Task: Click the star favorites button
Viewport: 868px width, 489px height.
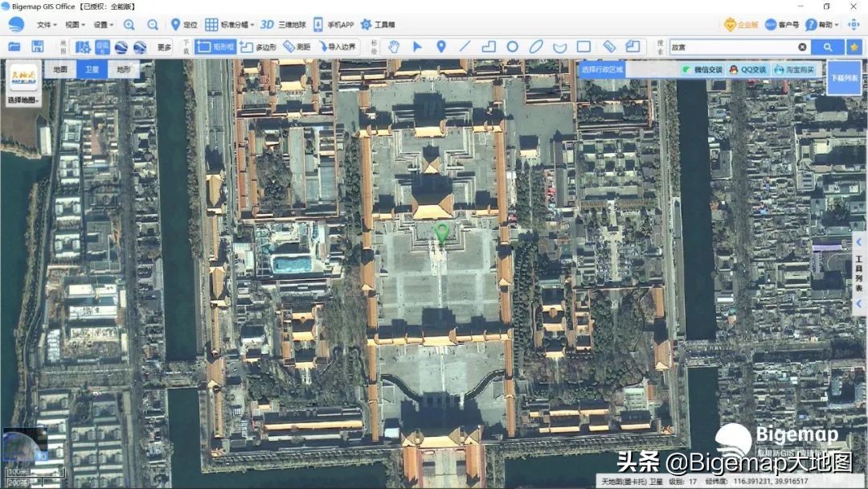Action: pyautogui.click(x=854, y=47)
